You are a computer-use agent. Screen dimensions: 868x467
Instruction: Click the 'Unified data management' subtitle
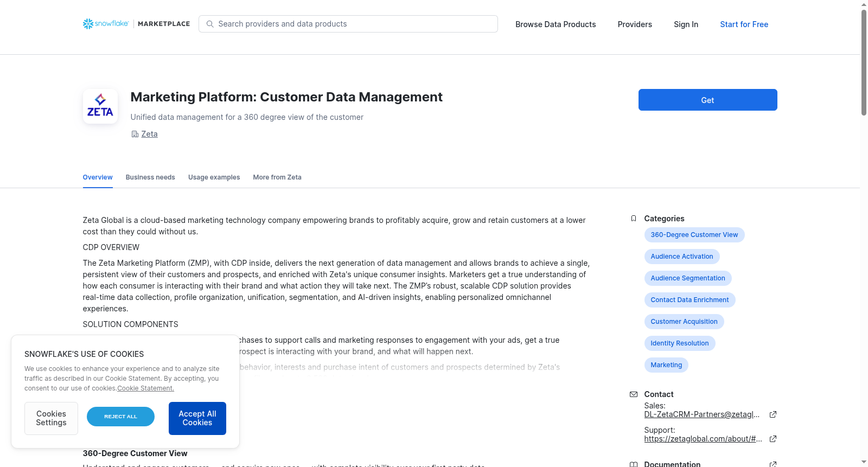[247, 117]
